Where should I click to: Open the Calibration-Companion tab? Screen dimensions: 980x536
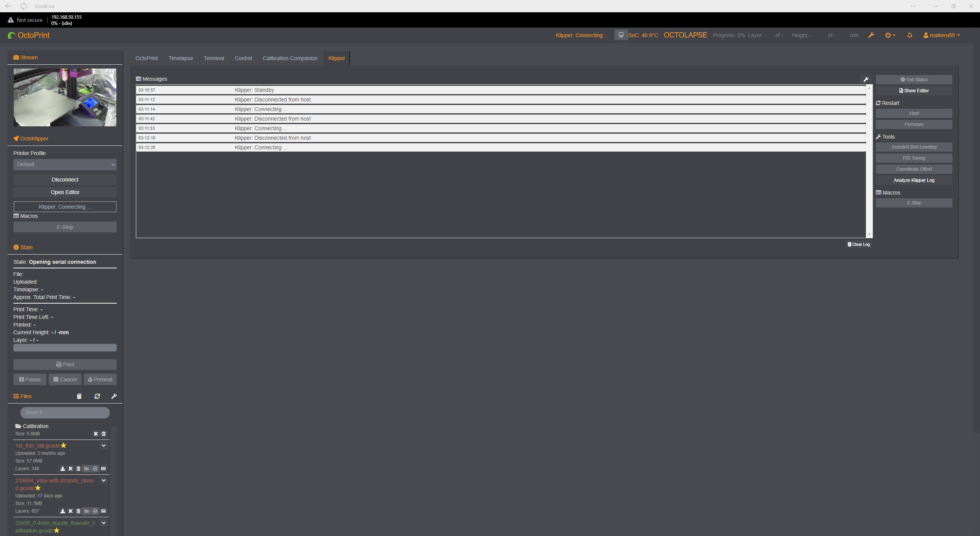pos(290,58)
